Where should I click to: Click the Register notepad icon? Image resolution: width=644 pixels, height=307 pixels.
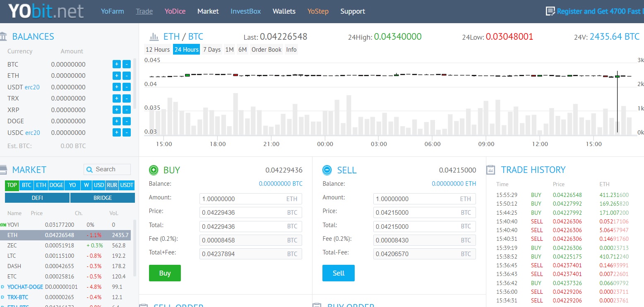click(550, 11)
